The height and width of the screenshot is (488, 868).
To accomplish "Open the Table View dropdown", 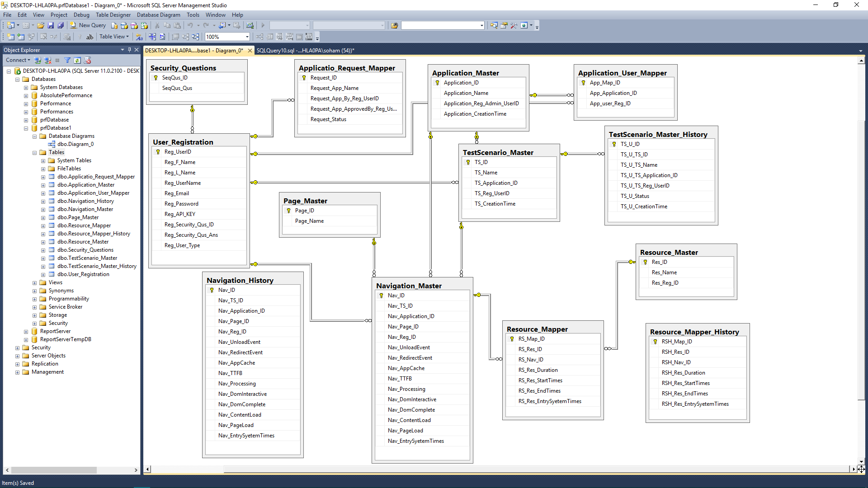I will tap(114, 37).
